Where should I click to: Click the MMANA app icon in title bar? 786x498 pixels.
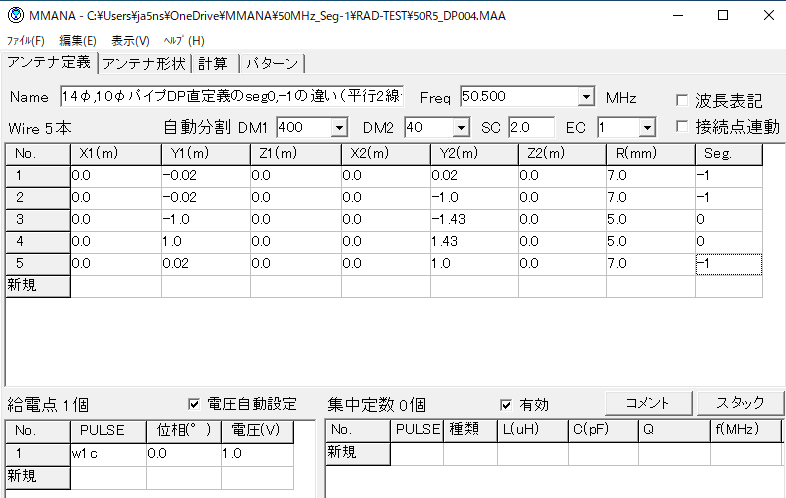[13, 16]
